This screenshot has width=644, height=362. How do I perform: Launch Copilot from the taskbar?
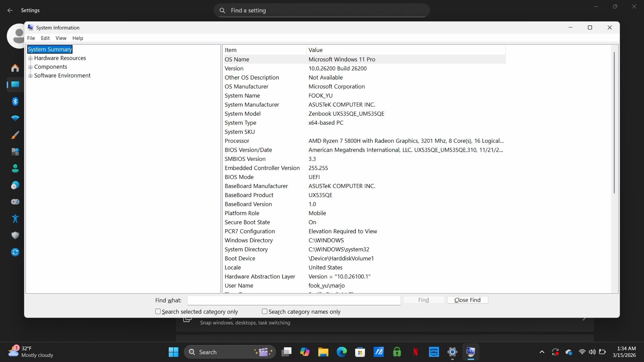(x=305, y=352)
